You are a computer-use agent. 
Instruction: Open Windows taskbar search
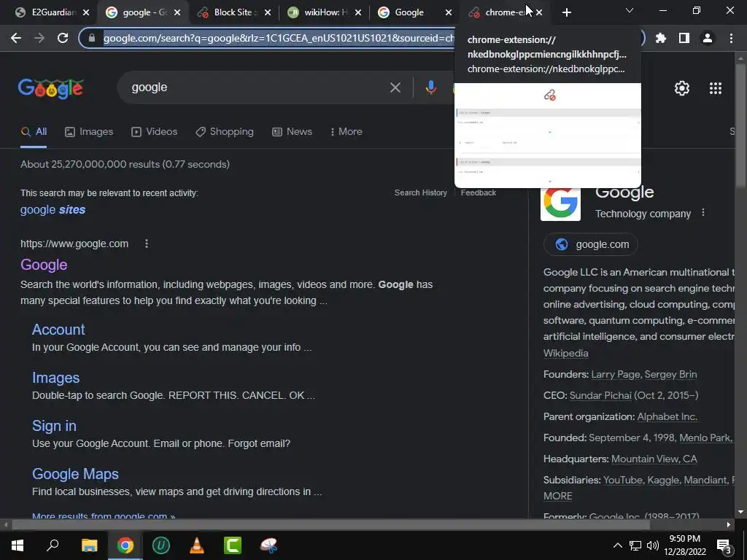point(53,545)
